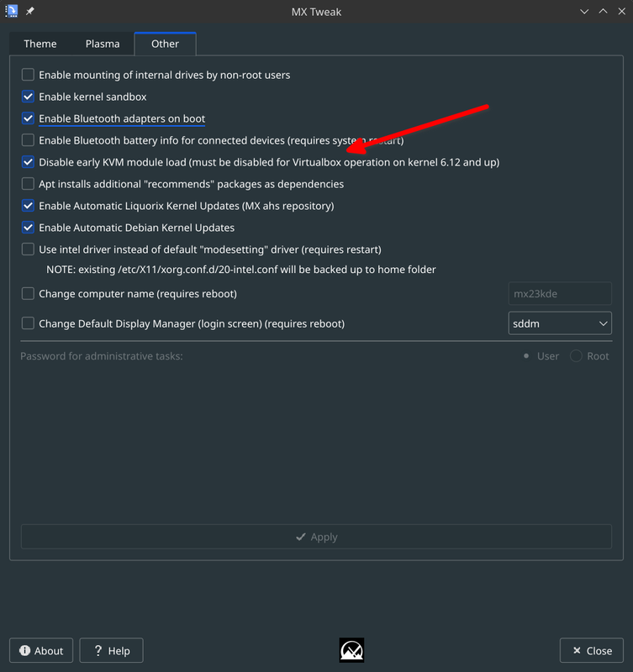Check Change Default Display Manager option

(28, 323)
